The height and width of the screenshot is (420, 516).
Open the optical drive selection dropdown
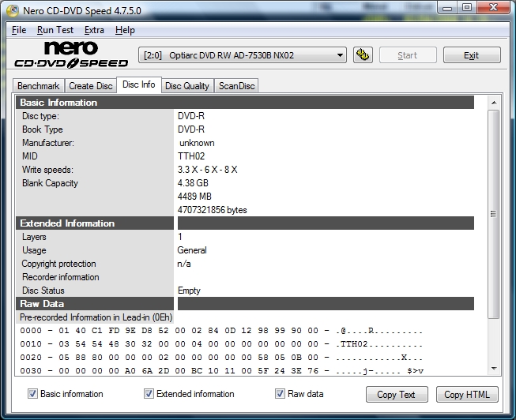click(243, 55)
